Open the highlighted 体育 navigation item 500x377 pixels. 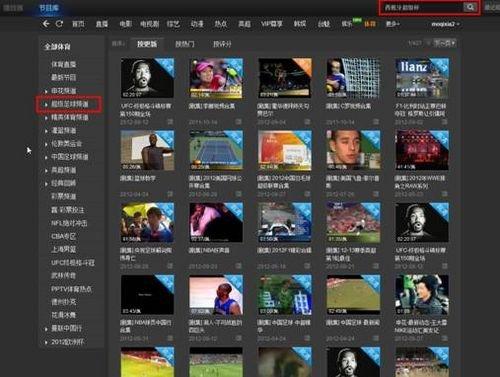click(x=370, y=24)
